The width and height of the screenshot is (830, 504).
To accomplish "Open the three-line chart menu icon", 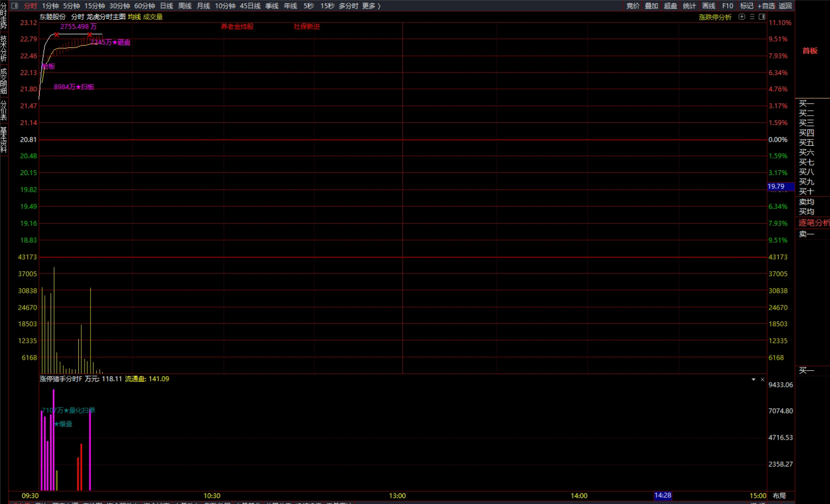I will click(x=752, y=17).
